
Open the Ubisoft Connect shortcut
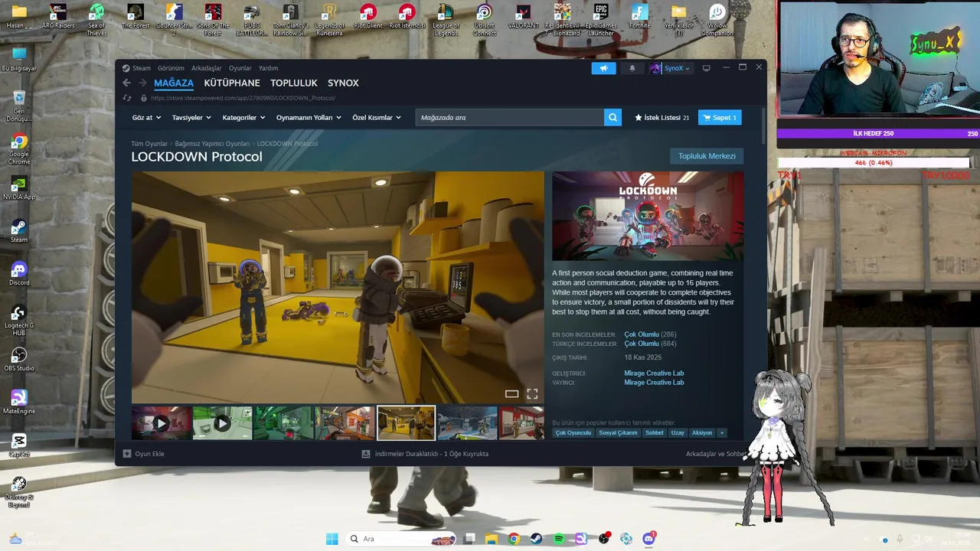pyautogui.click(x=484, y=20)
